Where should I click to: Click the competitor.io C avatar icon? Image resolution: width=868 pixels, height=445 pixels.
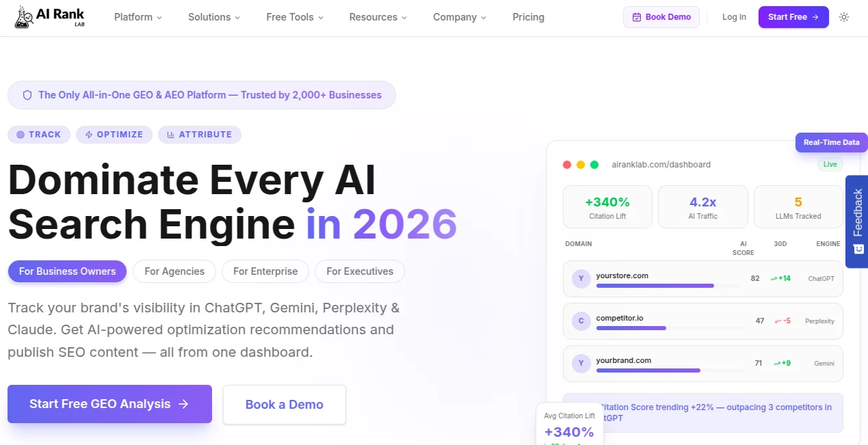(581, 321)
